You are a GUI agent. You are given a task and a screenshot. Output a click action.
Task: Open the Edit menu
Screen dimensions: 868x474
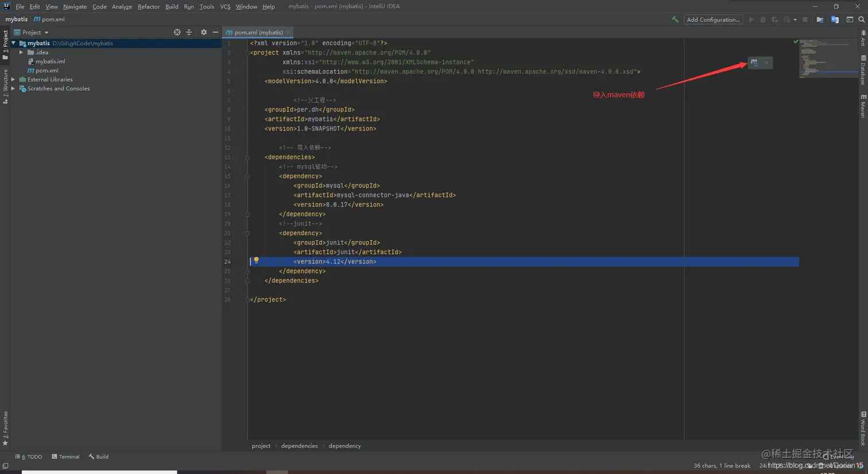(x=34, y=6)
